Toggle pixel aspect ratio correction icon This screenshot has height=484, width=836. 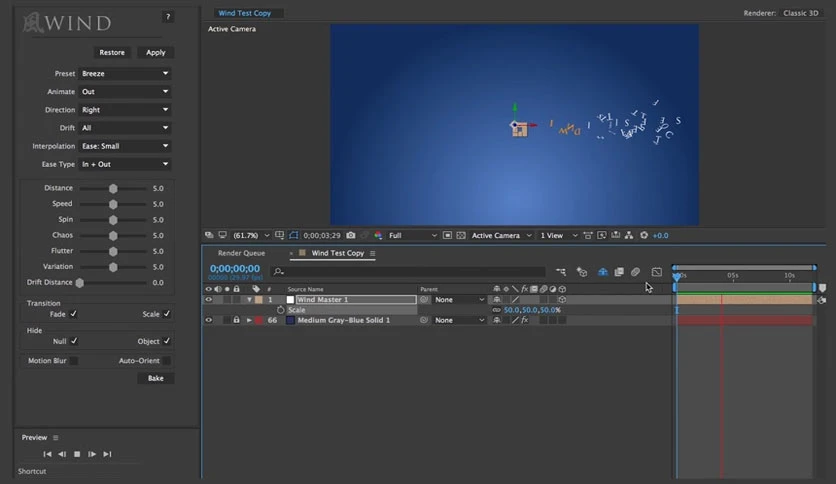pyautogui.click(x=588, y=235)
